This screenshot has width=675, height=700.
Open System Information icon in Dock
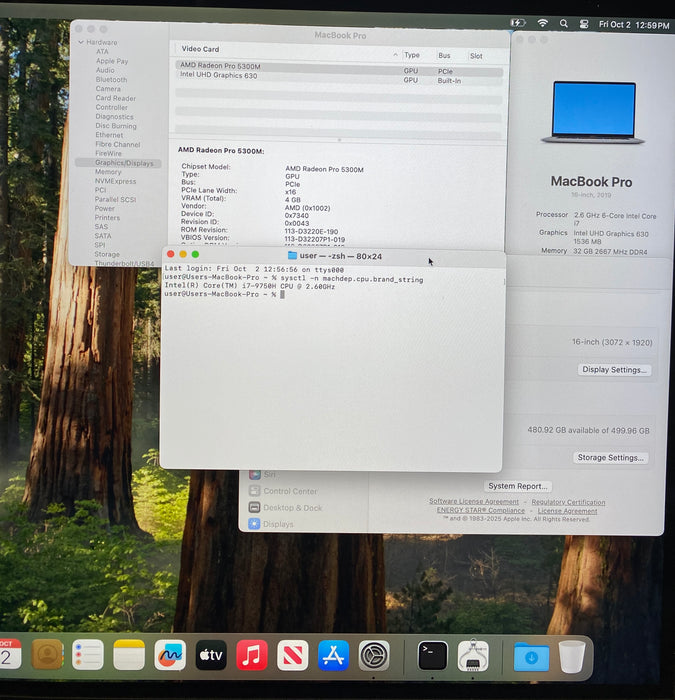(473, 655)
